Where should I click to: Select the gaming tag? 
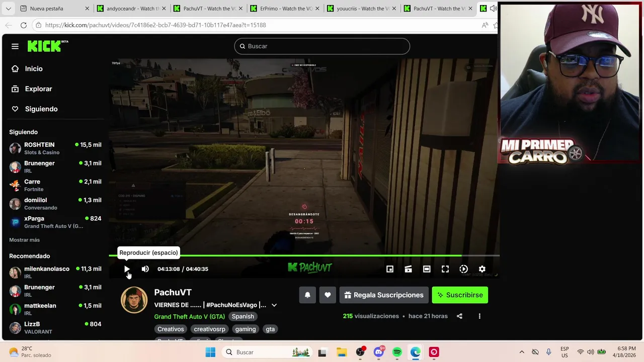click(246, 329)
